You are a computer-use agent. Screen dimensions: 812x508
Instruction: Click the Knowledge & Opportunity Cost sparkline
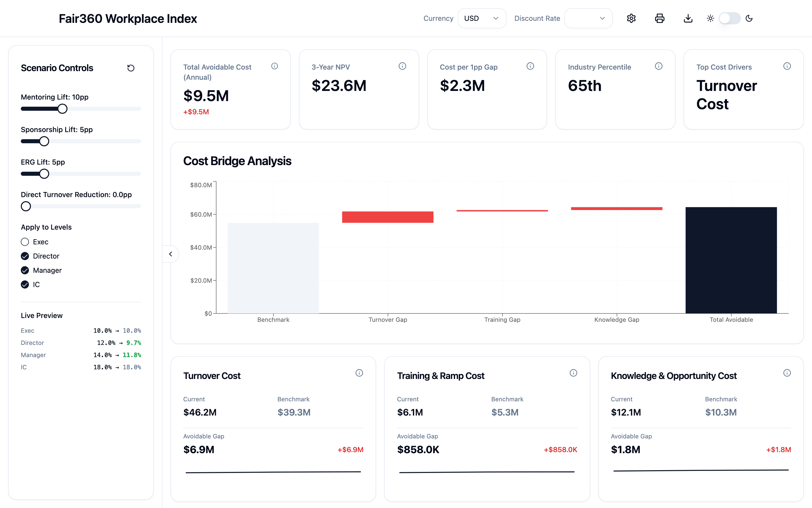701,470
